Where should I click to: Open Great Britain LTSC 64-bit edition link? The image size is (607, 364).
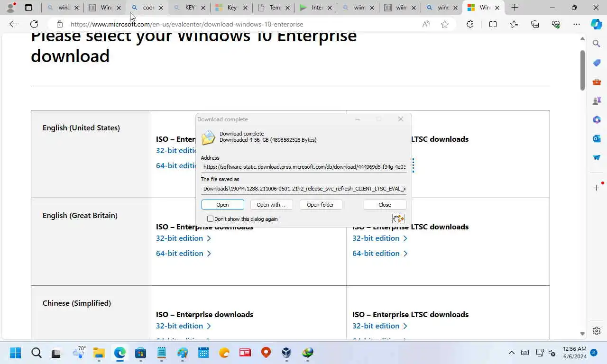coord(380,253)
